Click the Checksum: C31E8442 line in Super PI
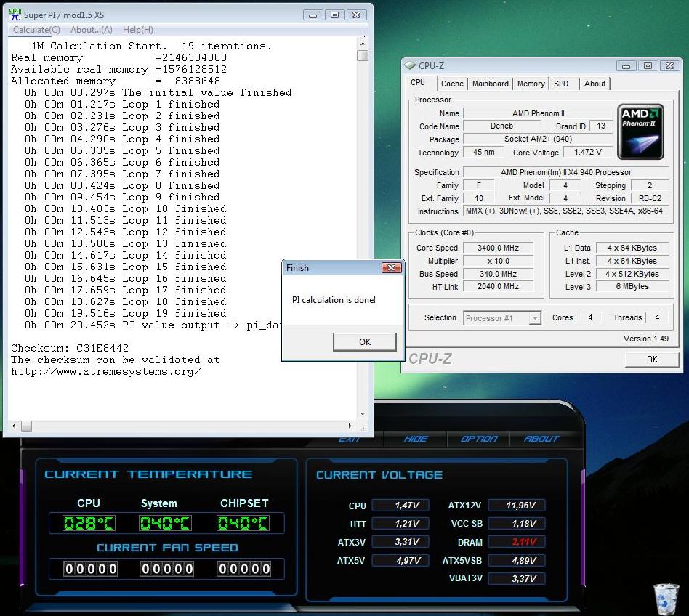The height and width of the screenshot is (616, 689). [x=70, y=348]
